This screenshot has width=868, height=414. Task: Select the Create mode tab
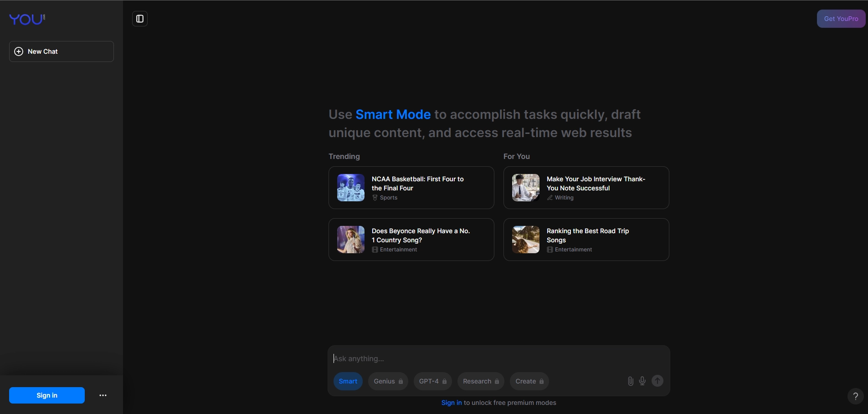pyautogui.click(x=529, y=381)
